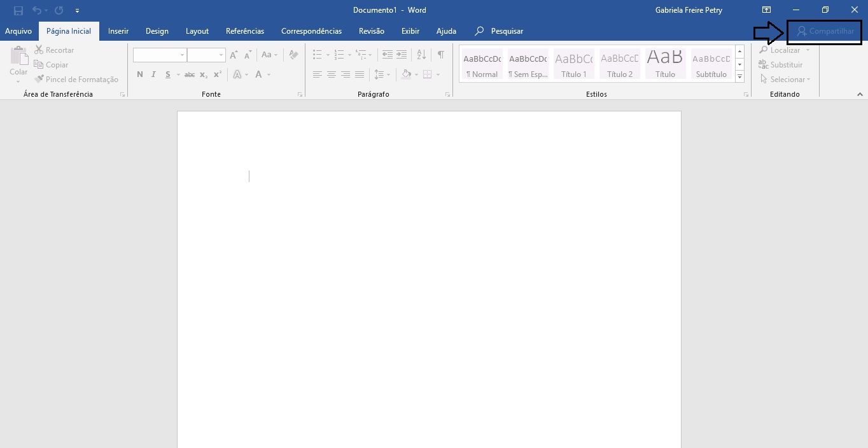Open the font size combo box

pos(206,55)
